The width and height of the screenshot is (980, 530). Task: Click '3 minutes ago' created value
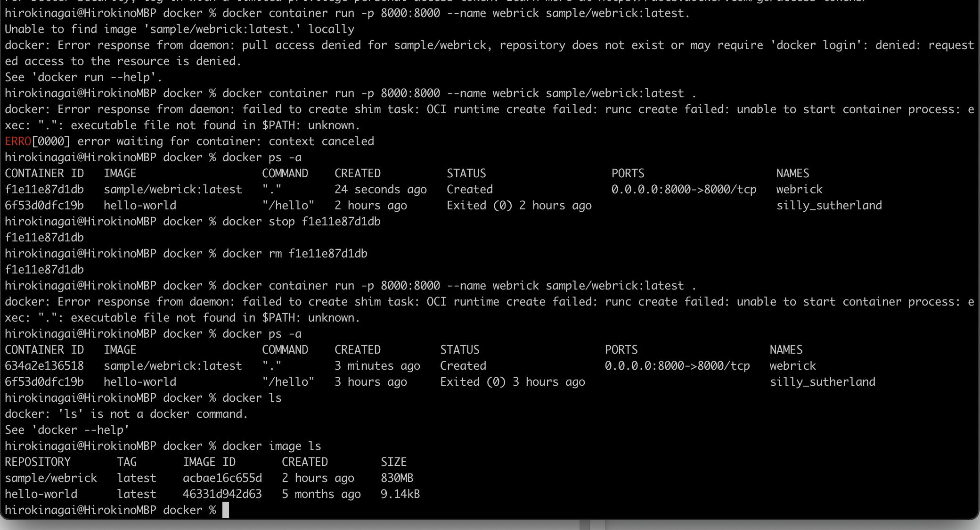pos(377,366)
